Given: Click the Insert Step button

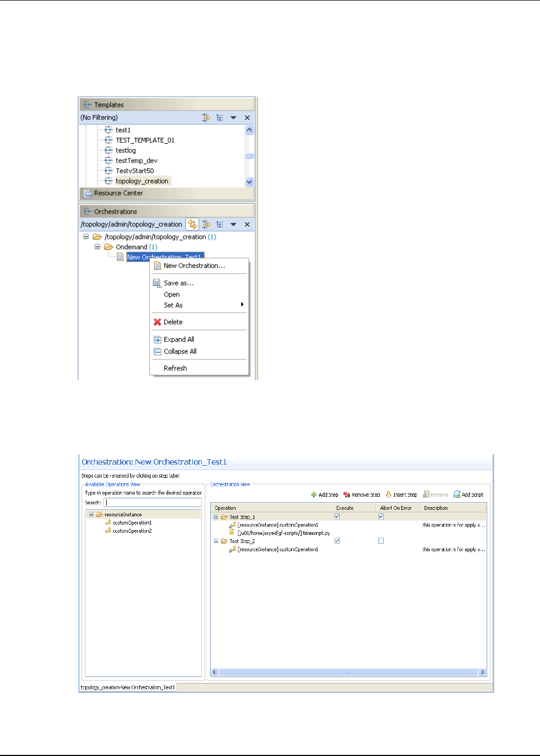Looking at the screenshot, I should (x=401, y=495).
